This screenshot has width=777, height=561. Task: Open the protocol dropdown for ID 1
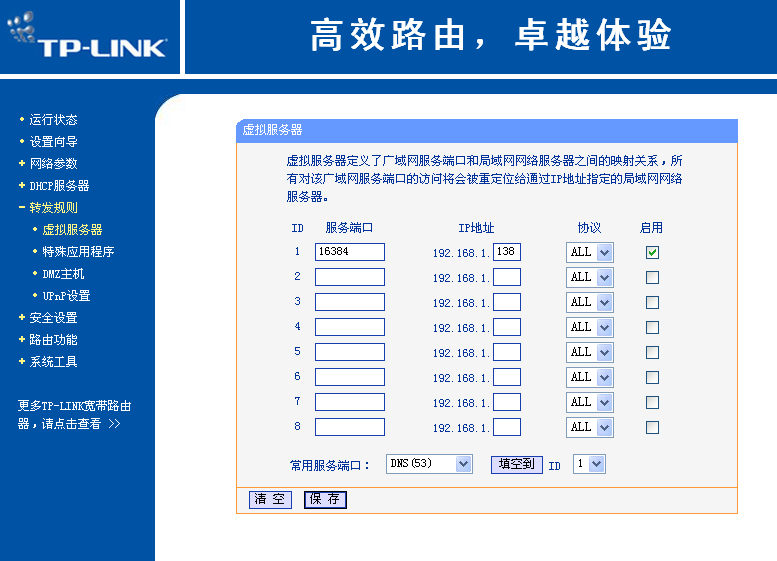590,252
